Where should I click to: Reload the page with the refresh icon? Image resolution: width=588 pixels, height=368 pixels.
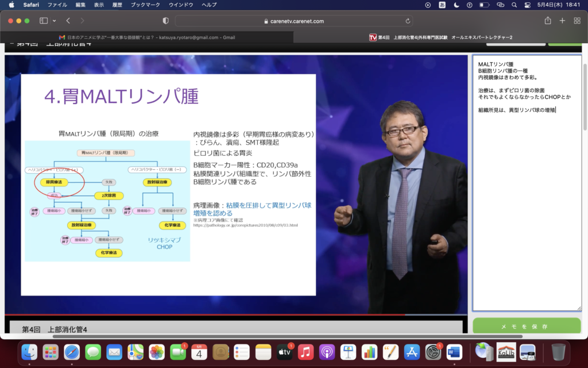click(408, 21)
